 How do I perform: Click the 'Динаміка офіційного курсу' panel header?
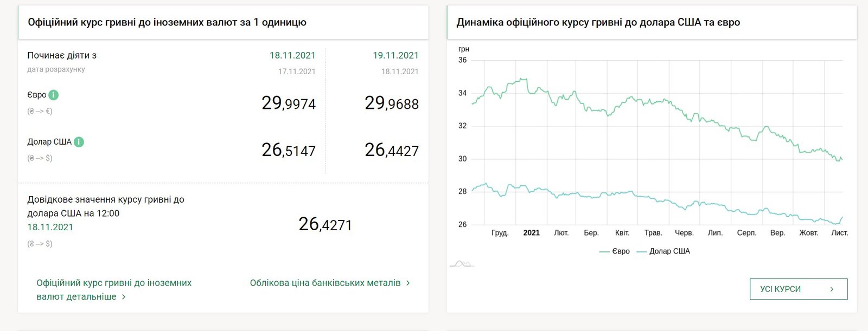coord(598,22)
